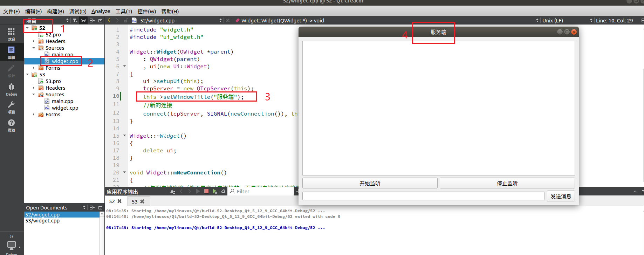644x255 pixels.
Task: Close the 52 output tab
Action: (x=119, y=201)
